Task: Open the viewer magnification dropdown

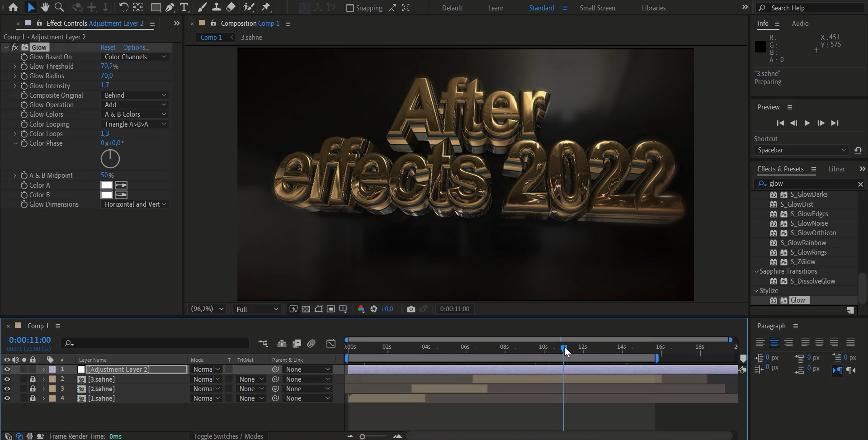Action: pos(207,309)
